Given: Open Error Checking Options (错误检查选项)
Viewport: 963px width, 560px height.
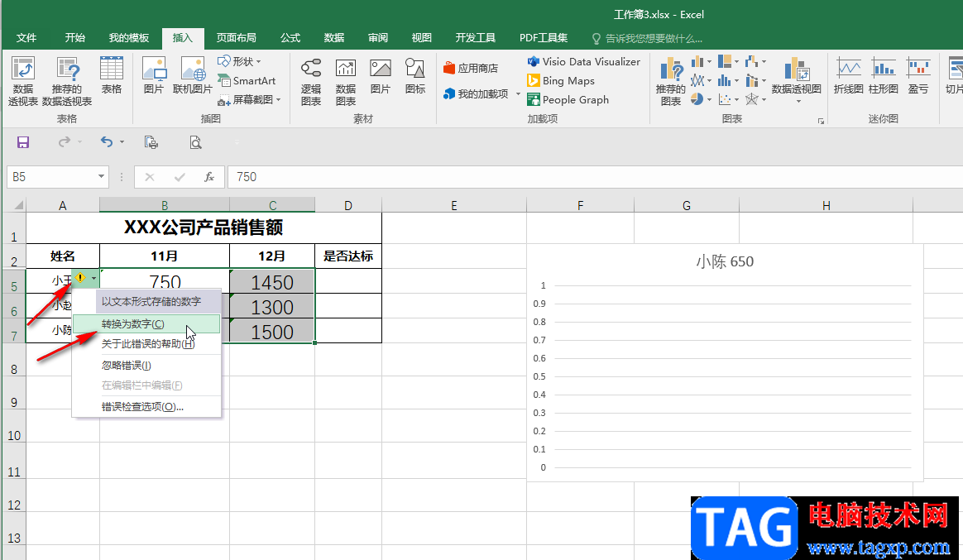Looking at the screenshot, I should (146, 406).
